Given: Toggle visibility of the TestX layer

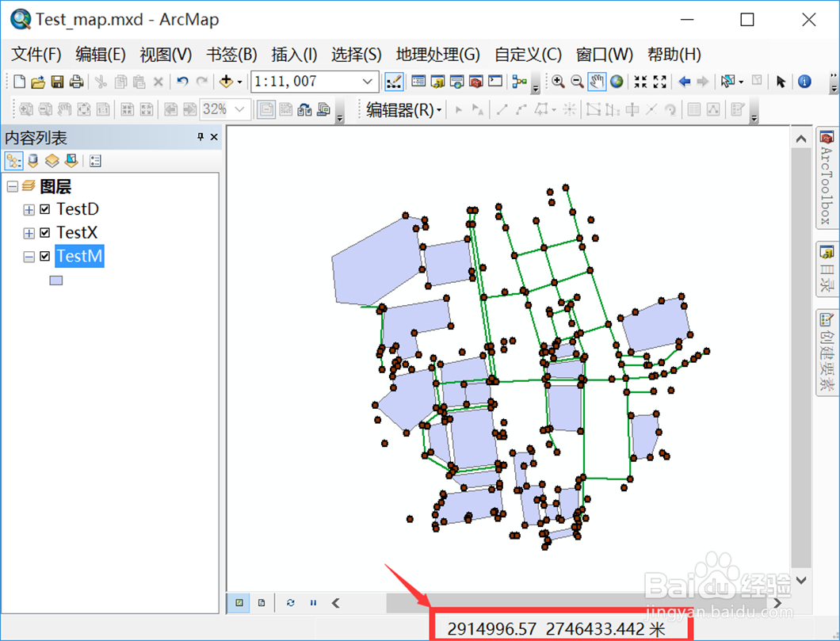Looking at the screenshot, I should pos(44,232).
